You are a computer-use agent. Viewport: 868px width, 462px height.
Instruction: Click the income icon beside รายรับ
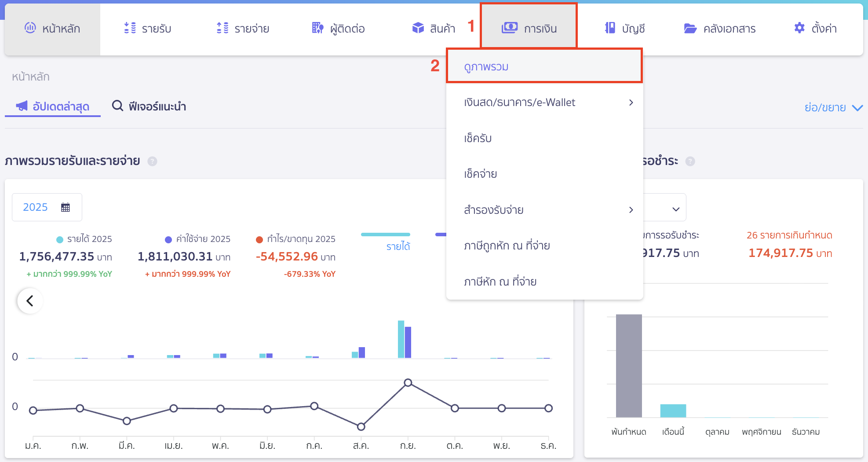[130, 28]
